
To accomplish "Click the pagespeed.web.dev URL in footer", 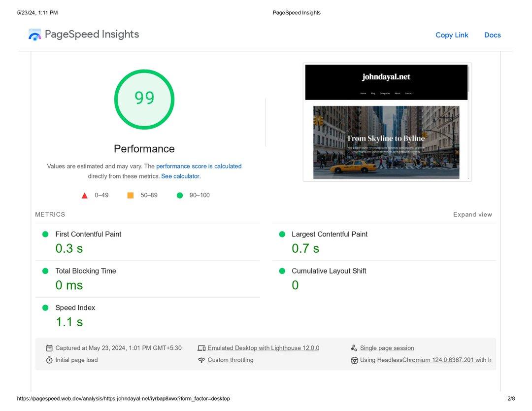I will [x=124, y=399].
